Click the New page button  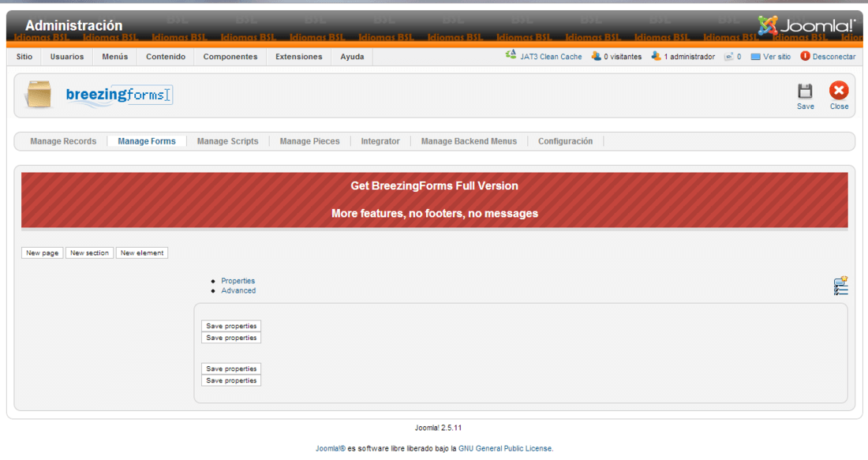point(42,253)
